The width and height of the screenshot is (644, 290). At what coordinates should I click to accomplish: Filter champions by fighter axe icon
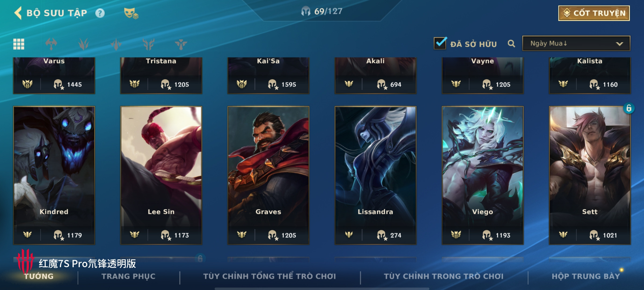coord(51,44)
